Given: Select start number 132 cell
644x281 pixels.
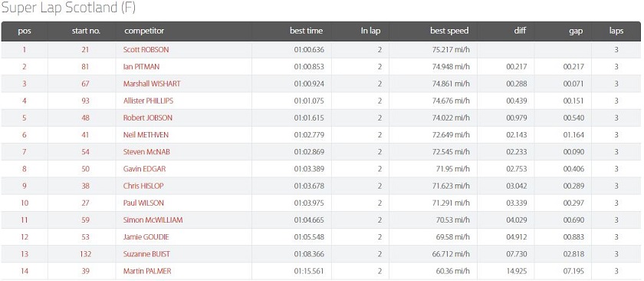Looking at the screenshot, I should (x=86, y=254).
